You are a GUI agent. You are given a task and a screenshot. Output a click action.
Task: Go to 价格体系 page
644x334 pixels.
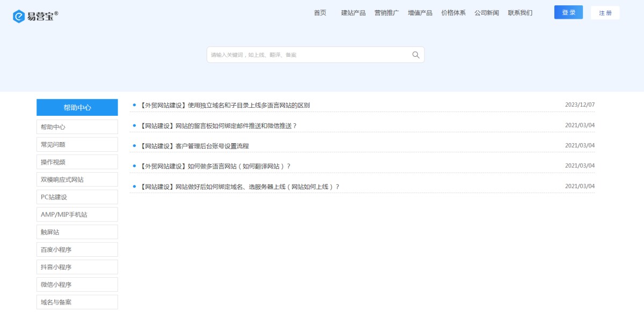(x=453, y=13)
